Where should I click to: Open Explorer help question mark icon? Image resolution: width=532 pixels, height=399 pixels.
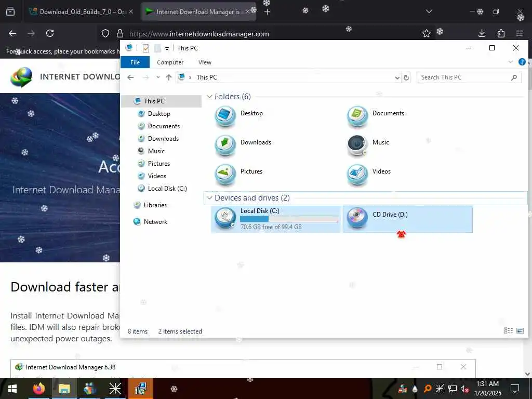click(x=522, y=62)
